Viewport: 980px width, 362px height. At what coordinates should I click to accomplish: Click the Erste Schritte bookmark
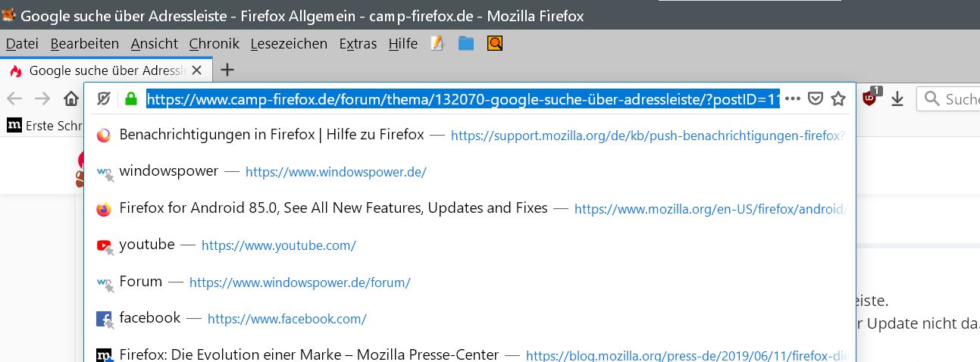coord(44,126)
